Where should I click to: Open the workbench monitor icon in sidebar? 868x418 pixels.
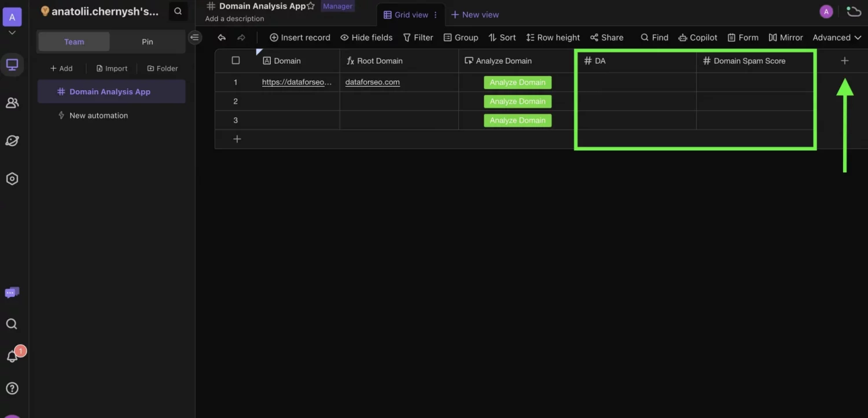pyautogui.click(x=12, y=64)
